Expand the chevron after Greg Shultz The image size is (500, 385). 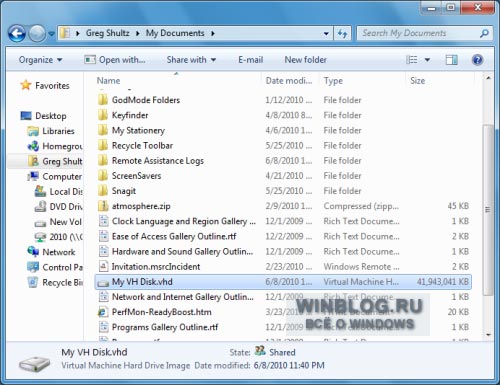137,33
